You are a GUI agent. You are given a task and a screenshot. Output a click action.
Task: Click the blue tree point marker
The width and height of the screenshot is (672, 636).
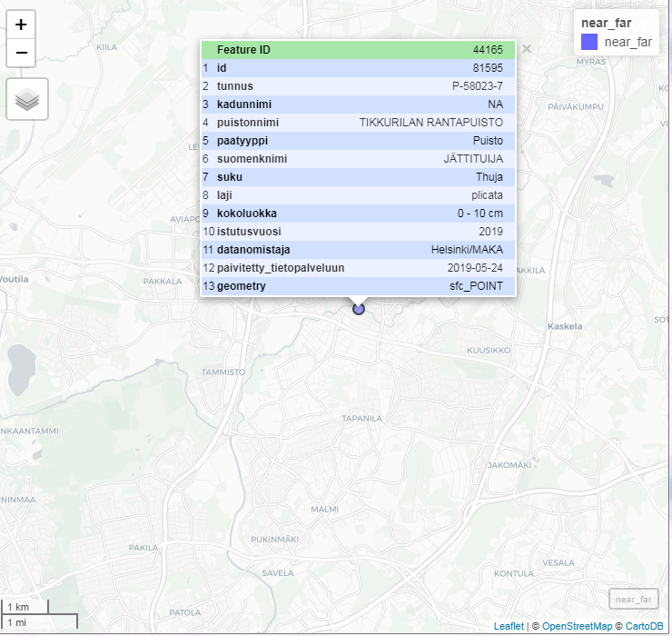359,310
